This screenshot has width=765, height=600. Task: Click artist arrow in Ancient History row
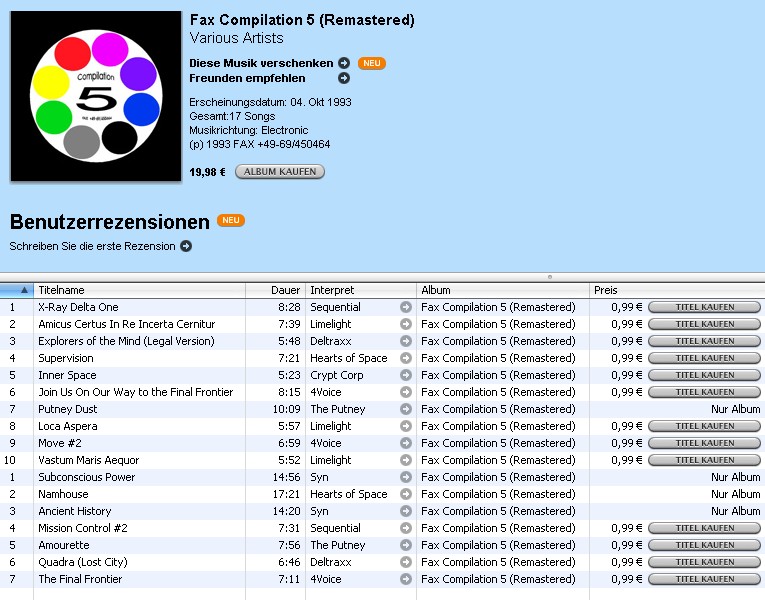(x=405, y=511)
